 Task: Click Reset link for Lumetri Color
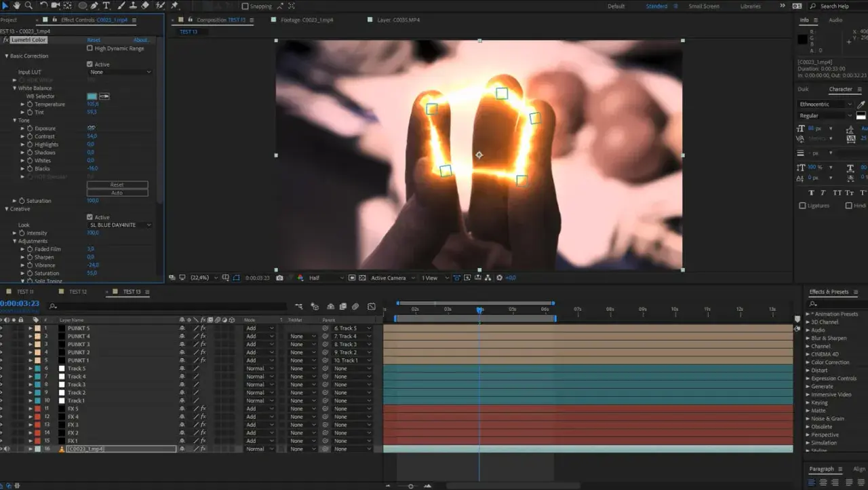click(94, 40)
